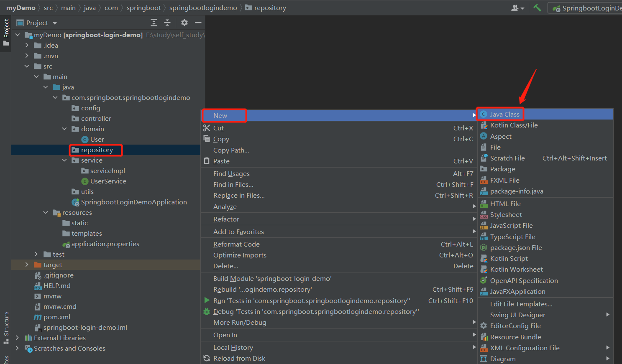Click the green Build hammer icon
The image size is (622, 364).
(537, 8)
